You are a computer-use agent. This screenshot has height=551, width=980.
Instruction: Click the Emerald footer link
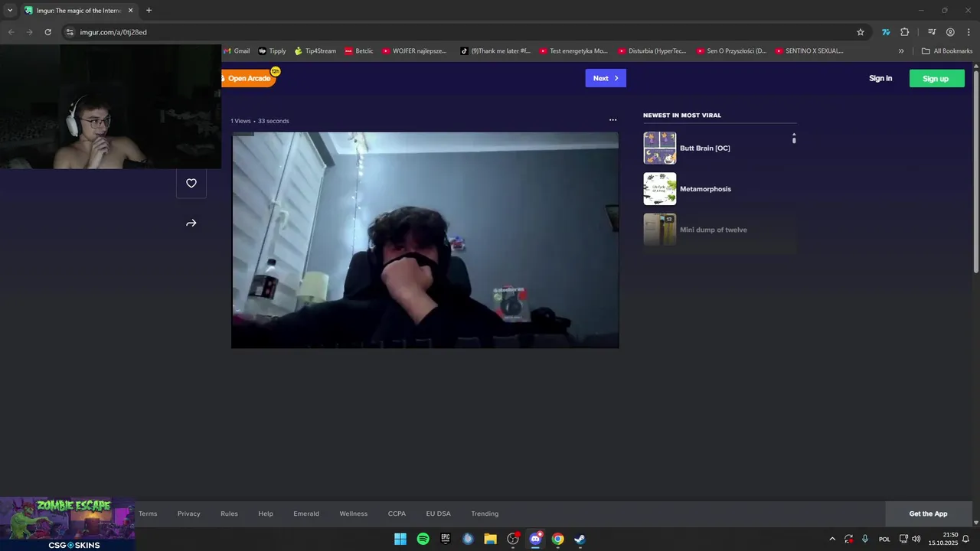306,514
